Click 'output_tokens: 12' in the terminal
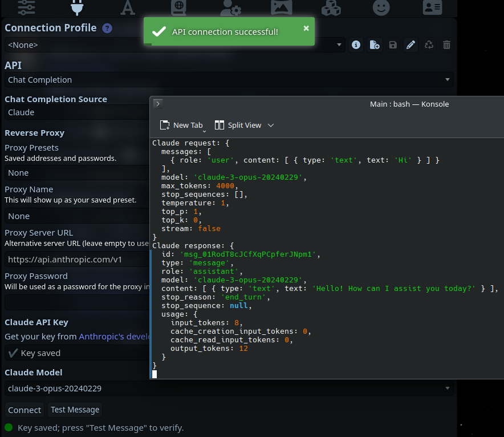The height and width of the screenshot is (437, 504). pyautogui.click(x=209, y=349)
